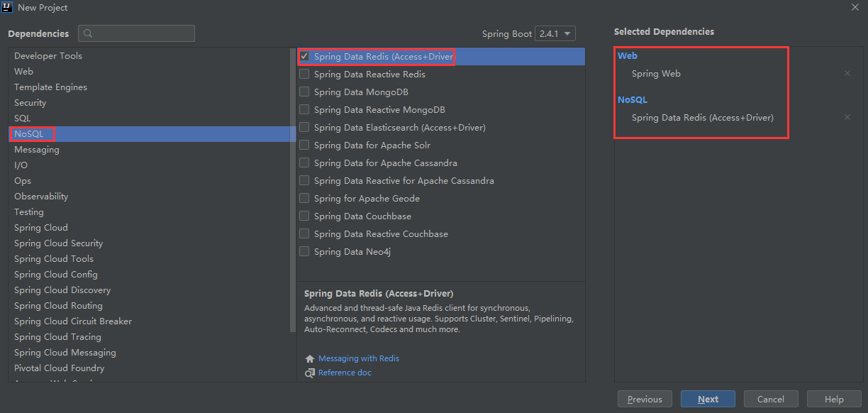This screenshot has width=868, height=413.
Task: Select Spring Cloud Discovery category
Action: pyautogui.click(x=149, y=290)
